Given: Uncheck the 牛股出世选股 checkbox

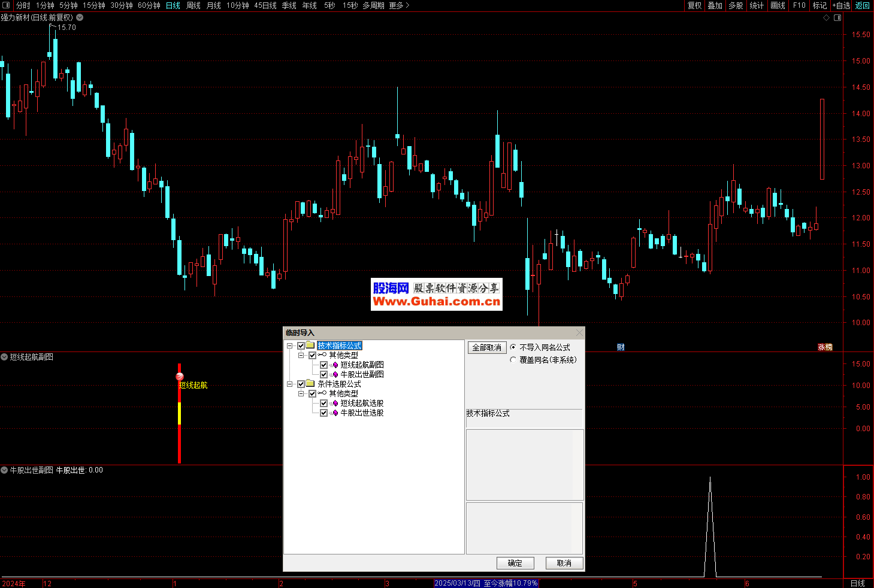Looking at the screenshot, I should tap(323, 413).
